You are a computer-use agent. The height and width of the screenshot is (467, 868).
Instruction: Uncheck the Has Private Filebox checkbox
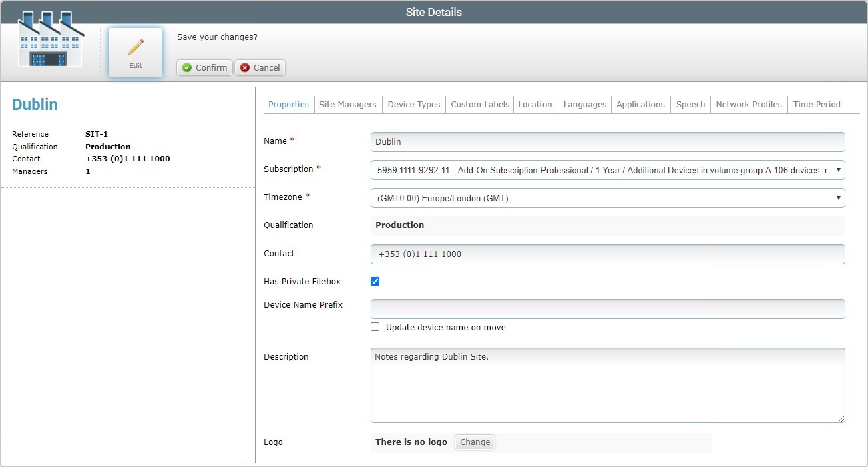(375, 281)
